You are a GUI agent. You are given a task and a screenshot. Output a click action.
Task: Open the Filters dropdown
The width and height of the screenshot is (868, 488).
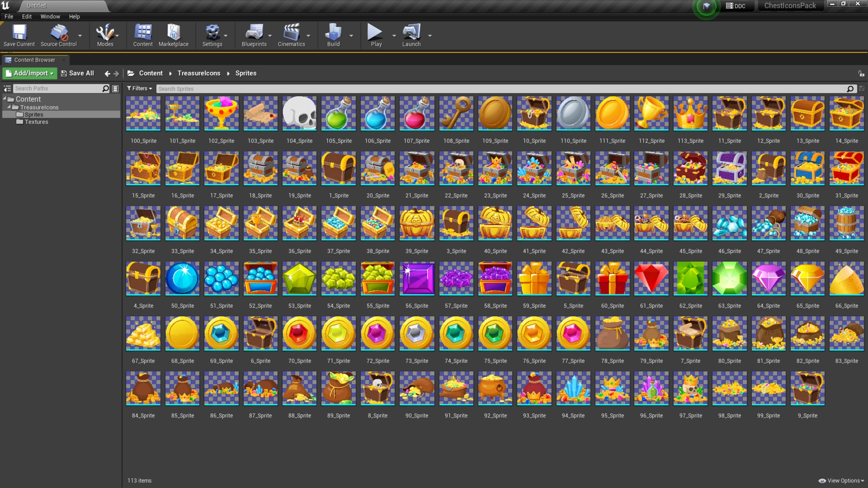click(x=140, y=88)
